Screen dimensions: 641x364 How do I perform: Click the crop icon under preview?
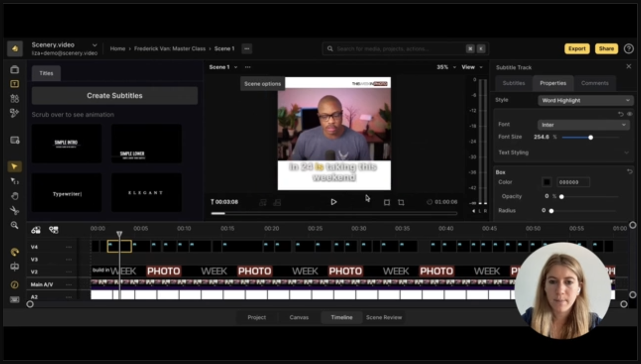point(401,203)
